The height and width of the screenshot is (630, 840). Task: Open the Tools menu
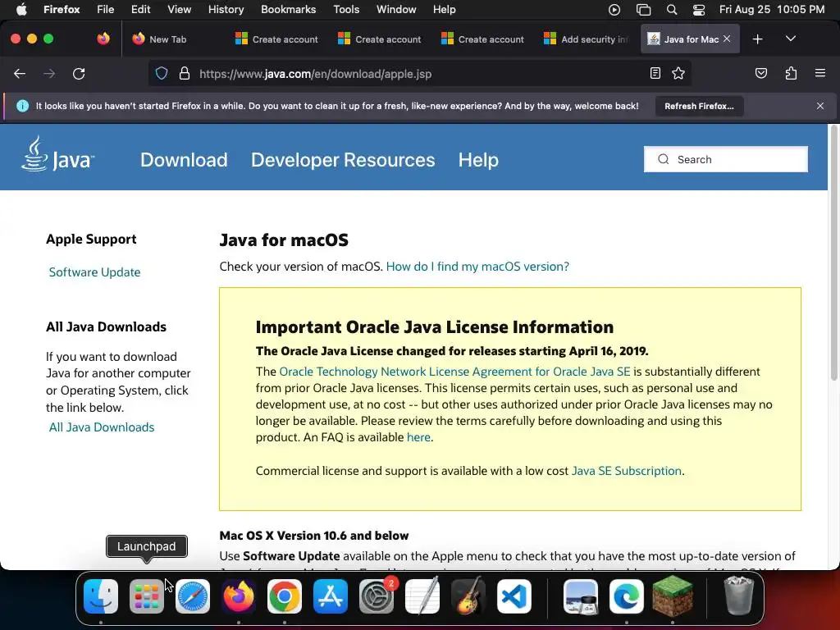(346, 9)
